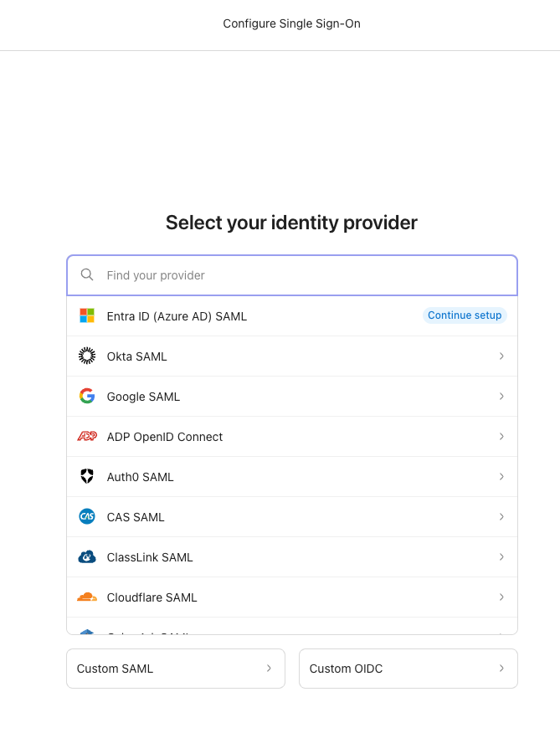The image size is (560, 738).
Task: Choose the CAS SAML list item
Action: pyautogui.click(x=136, y=517)
